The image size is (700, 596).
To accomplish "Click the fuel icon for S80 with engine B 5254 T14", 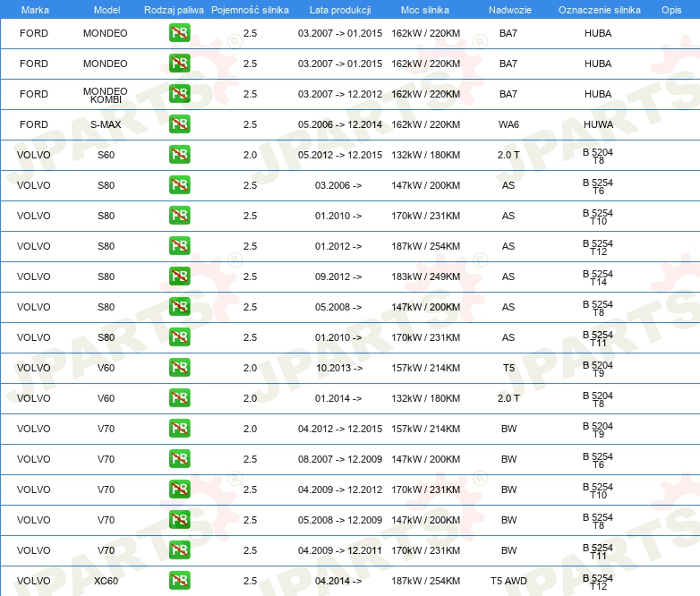I will pos(179,276).
